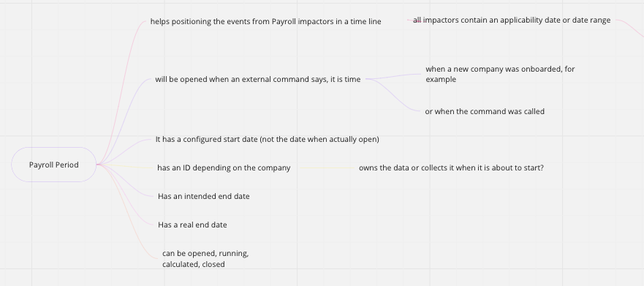Click 'calculated, closed' second line of bottom node
Screen dimensions: 644x286
[194, 264]
